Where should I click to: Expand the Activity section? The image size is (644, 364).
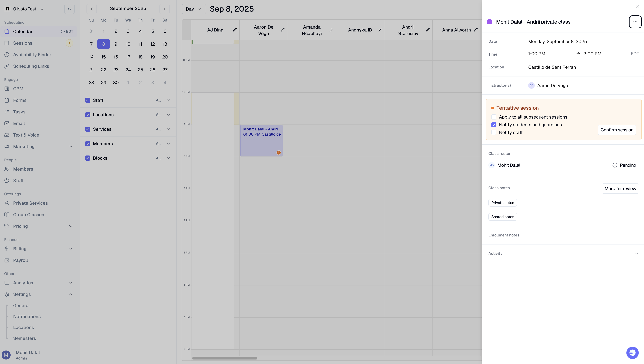(x=636, y=253)
